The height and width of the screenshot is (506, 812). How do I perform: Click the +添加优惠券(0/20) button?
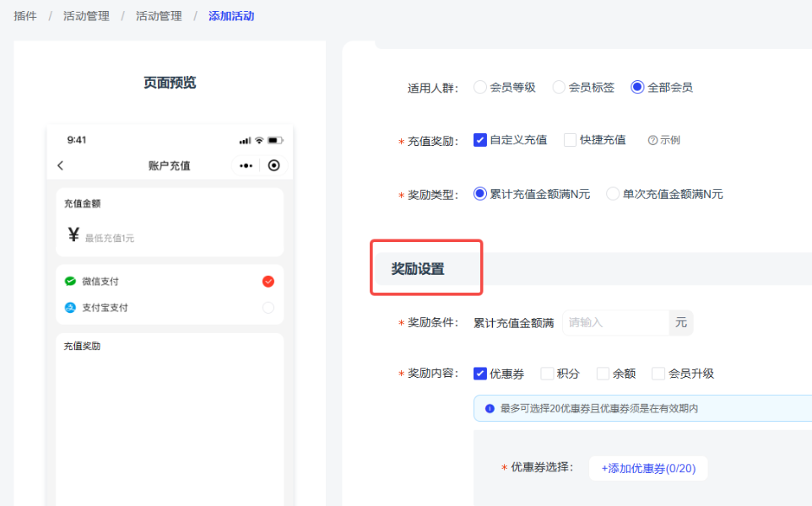tap(647, 468)
